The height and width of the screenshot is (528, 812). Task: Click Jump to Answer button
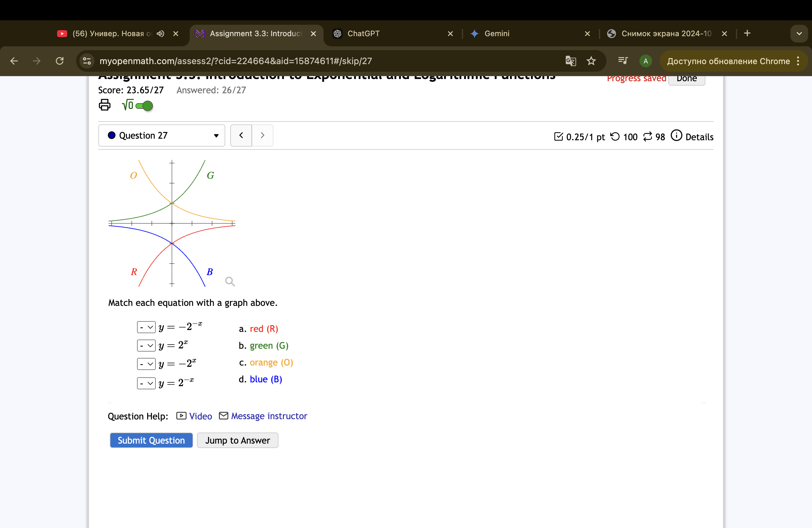point(238,440)
